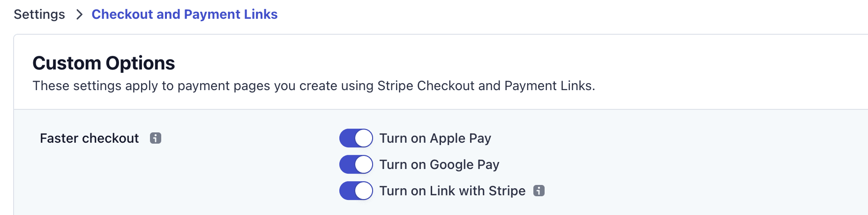Click the info icon beside Link with Stripe
868x215 pixels.
(x=539, y=191)
